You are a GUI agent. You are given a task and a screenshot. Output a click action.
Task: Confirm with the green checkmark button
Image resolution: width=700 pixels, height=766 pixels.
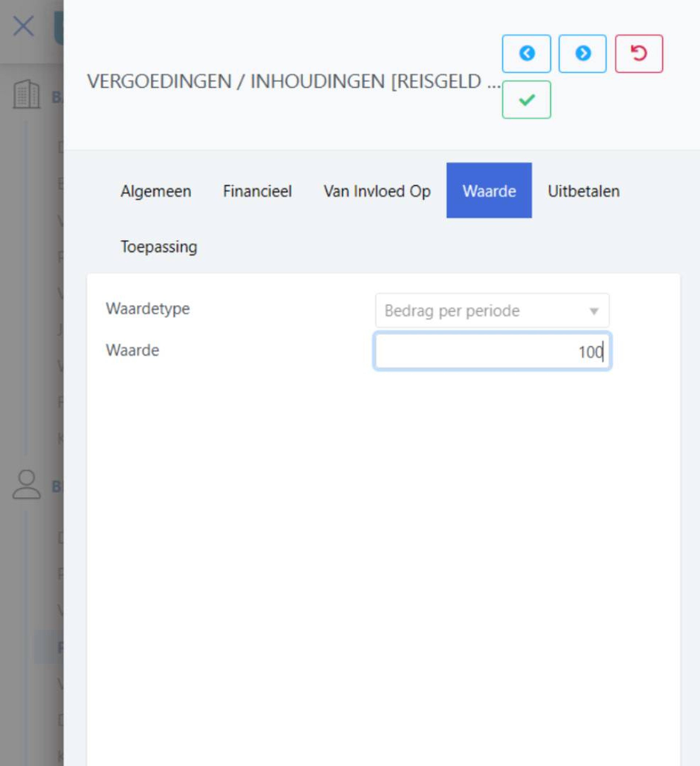526,100
